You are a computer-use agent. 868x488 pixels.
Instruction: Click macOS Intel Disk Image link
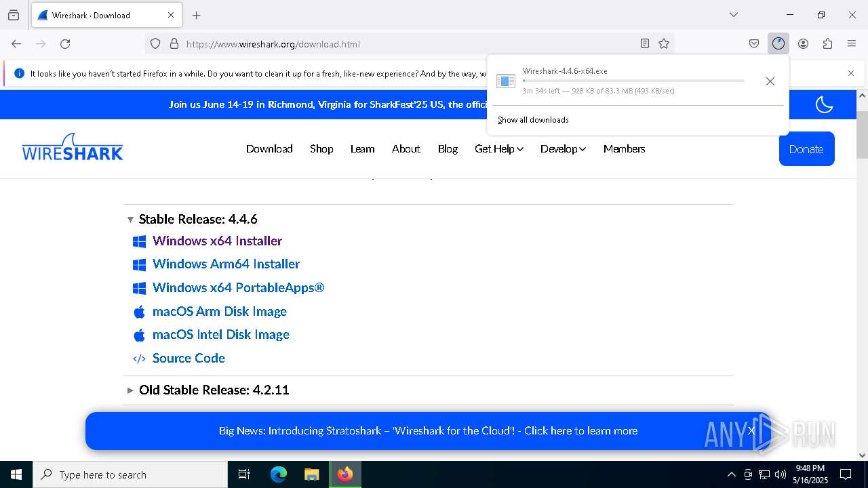(221, 334)
